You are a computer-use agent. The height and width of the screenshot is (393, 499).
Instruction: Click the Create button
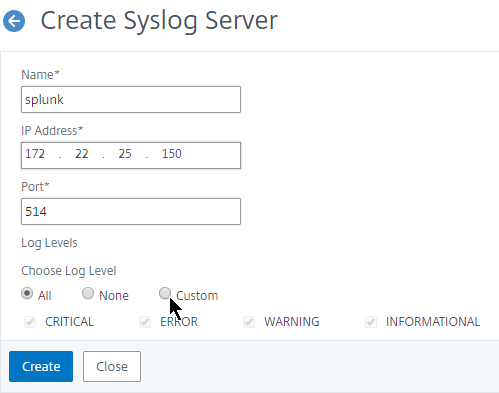[41, 366]
